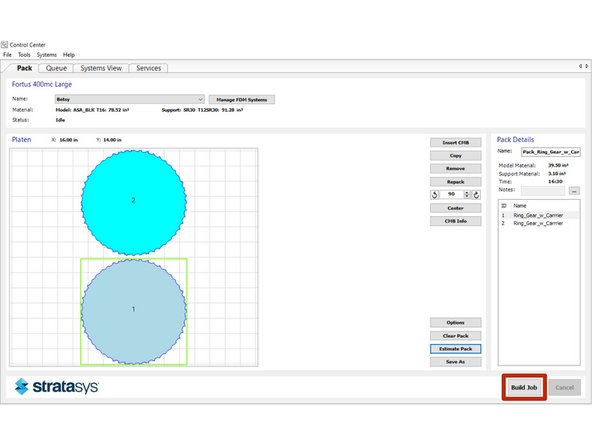The width and height of the screenshot is (592, 444).
Task: Open the Tools menu
Action: tap(24, 55)
